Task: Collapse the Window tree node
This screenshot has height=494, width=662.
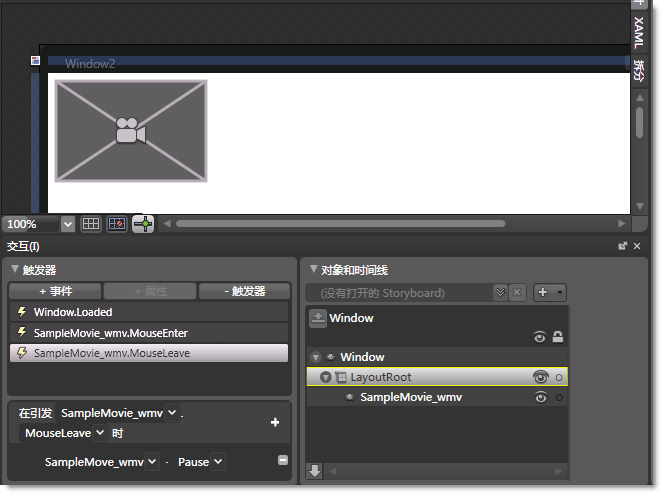Action: (x=315, y=357)
